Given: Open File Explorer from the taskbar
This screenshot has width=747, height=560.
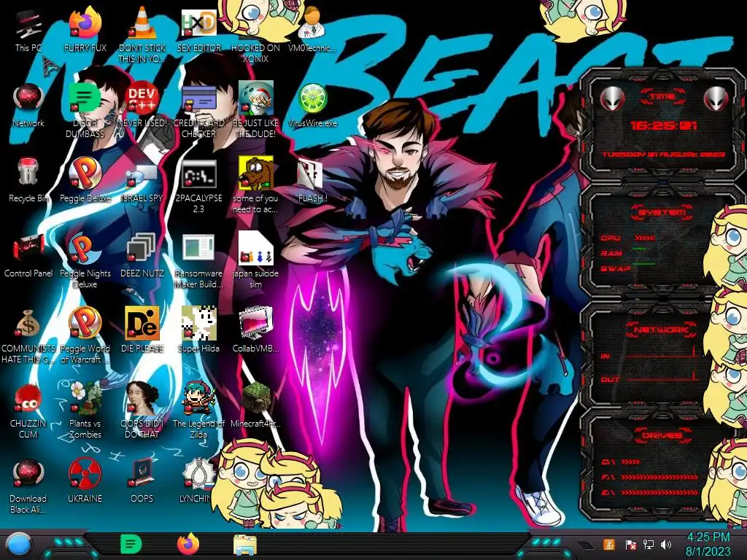Looking at the screenshot, I should pos(245,545).
